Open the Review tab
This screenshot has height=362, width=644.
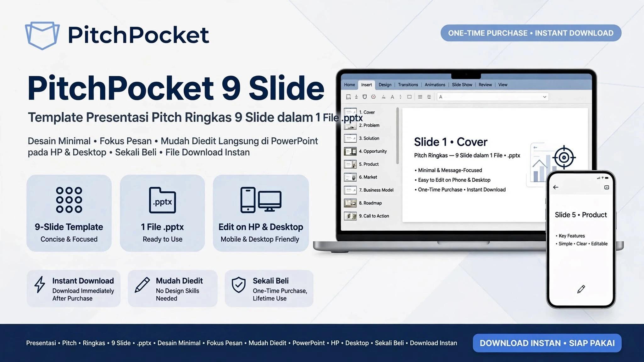[x=485, y=85]
